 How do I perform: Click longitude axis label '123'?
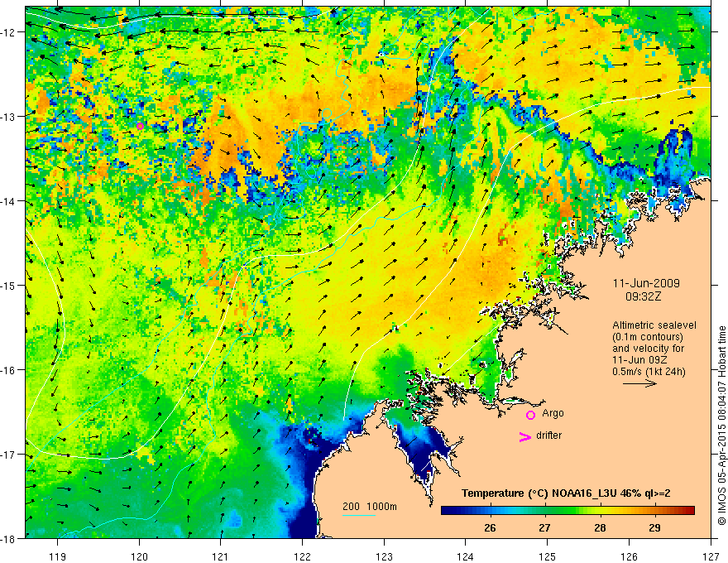point(384,556)
